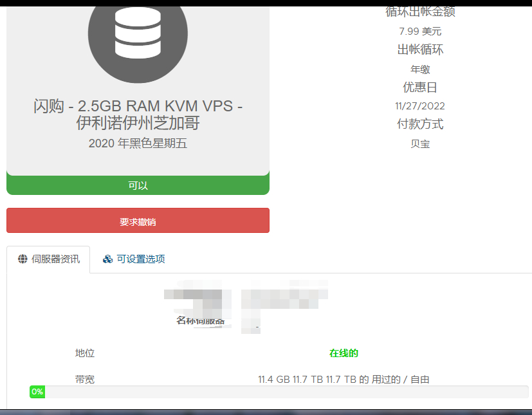
Task: Click the green 0% progress label
Action: point(37,392)
